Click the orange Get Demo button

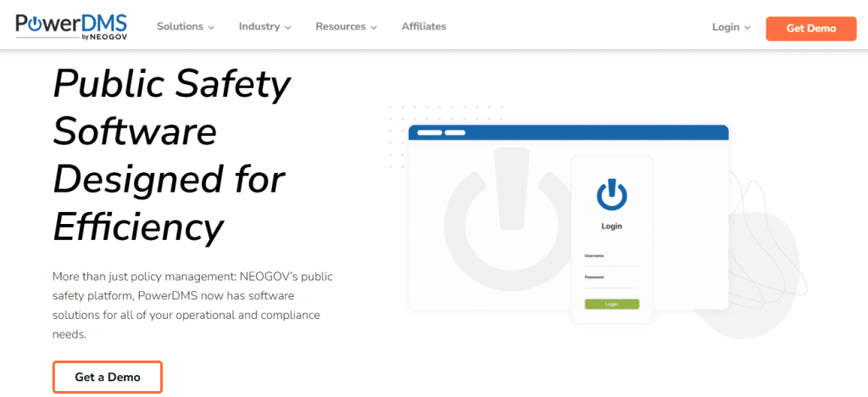pos(811,29)
